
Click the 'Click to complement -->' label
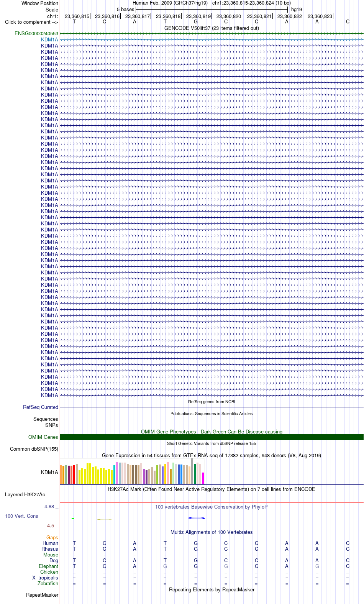(31, 22)
